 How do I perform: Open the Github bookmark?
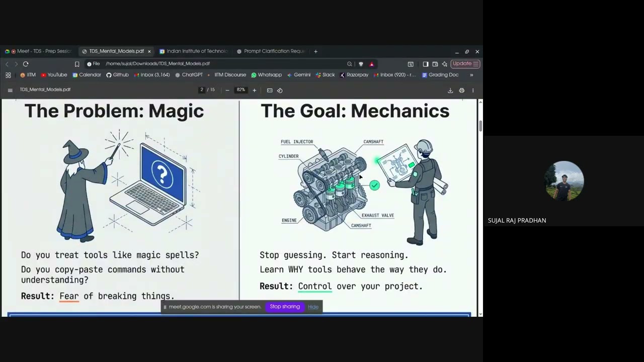(117, 75)
